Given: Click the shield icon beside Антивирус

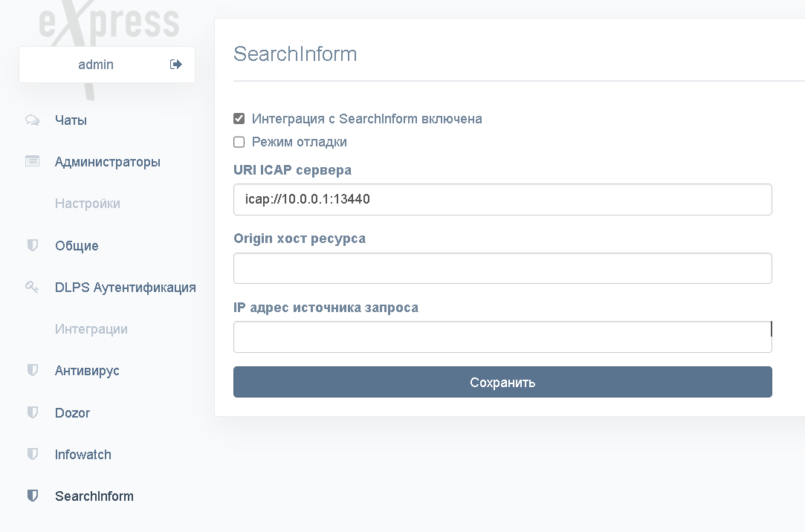Looking at the screenshot, I should (x=33, y=370).
